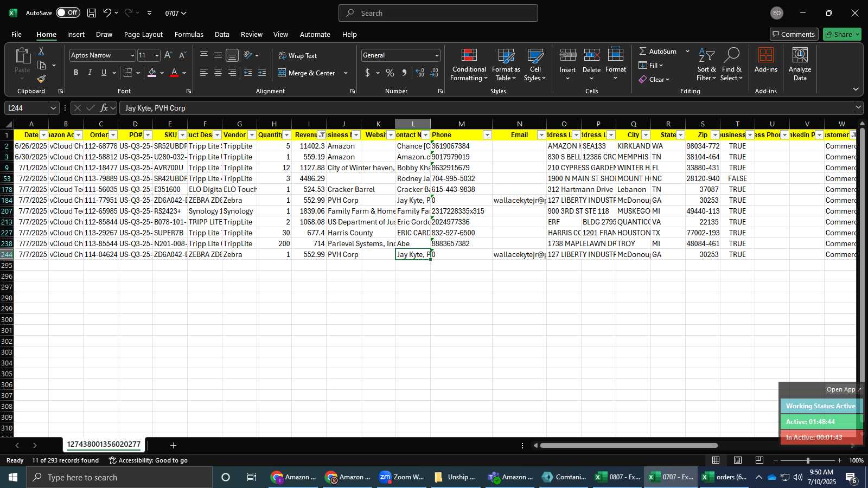Viewport: 868px width, 488px height.
Task: Click Decrease Decimal icon
Action: (434, 73)
